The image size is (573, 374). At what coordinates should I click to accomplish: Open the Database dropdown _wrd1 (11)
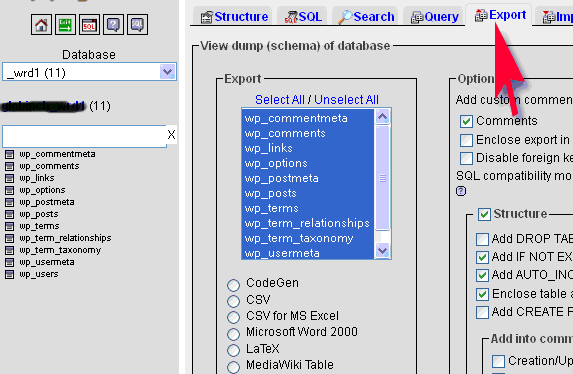coord(89,72)
